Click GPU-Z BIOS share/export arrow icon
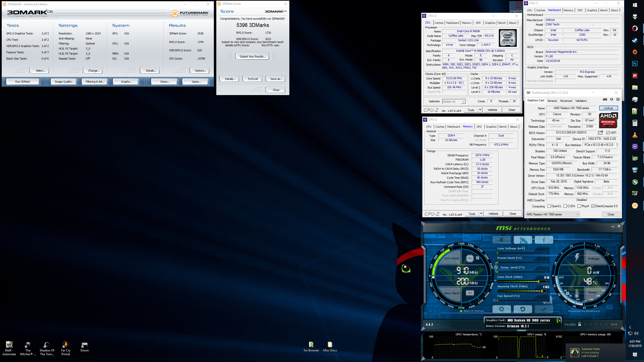The width and height of the screenshot is (644, 362). 600,132
